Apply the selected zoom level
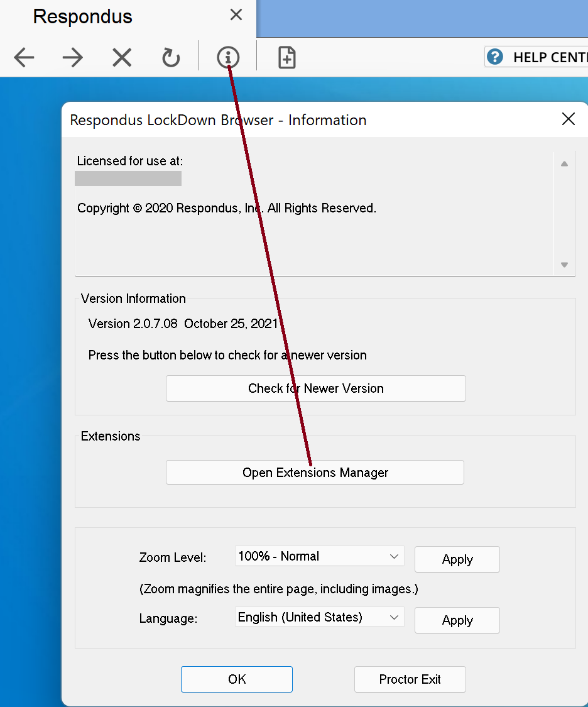 [457, 559]
